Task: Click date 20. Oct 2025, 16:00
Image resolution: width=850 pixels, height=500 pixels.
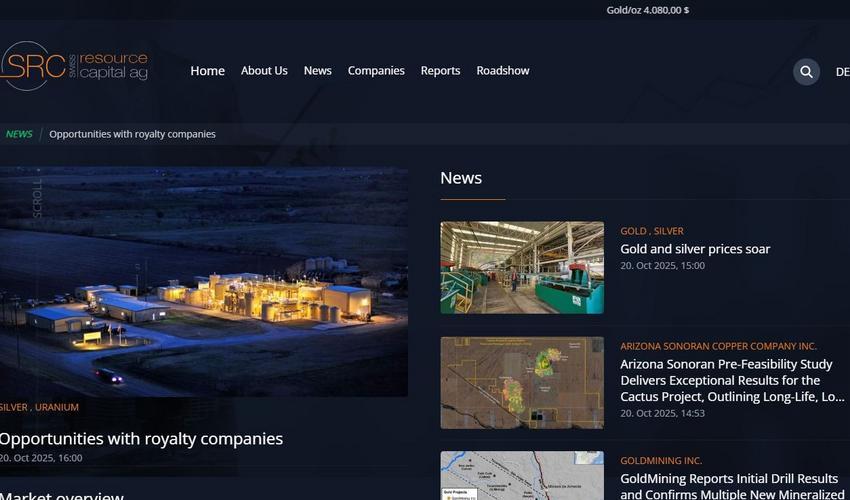Action: [x=41, y=458]
